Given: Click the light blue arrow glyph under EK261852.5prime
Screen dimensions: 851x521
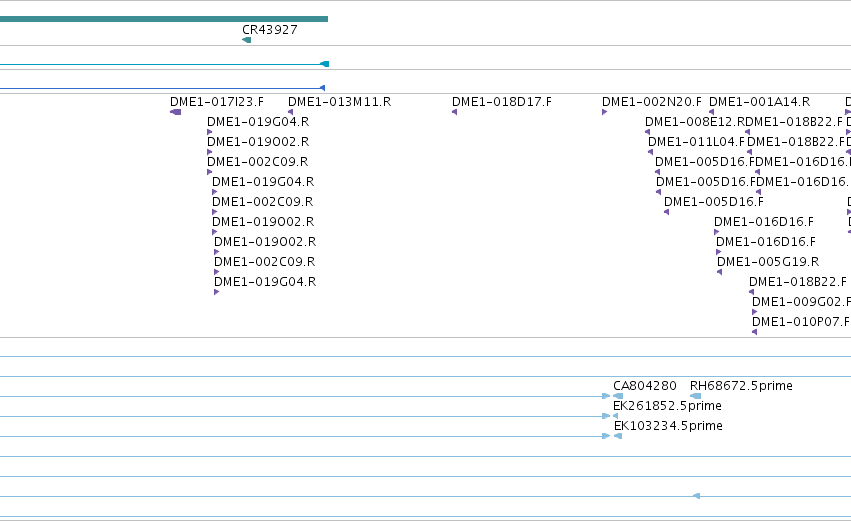Looking at the screenshot, I should pos(615,416).
